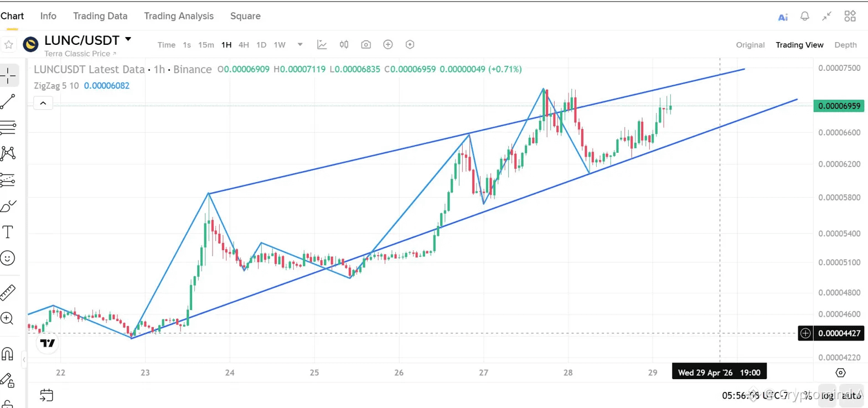This screenshot has width=868, height=408.
Task: Open the Chart tab
Action: tap(12, 16)
